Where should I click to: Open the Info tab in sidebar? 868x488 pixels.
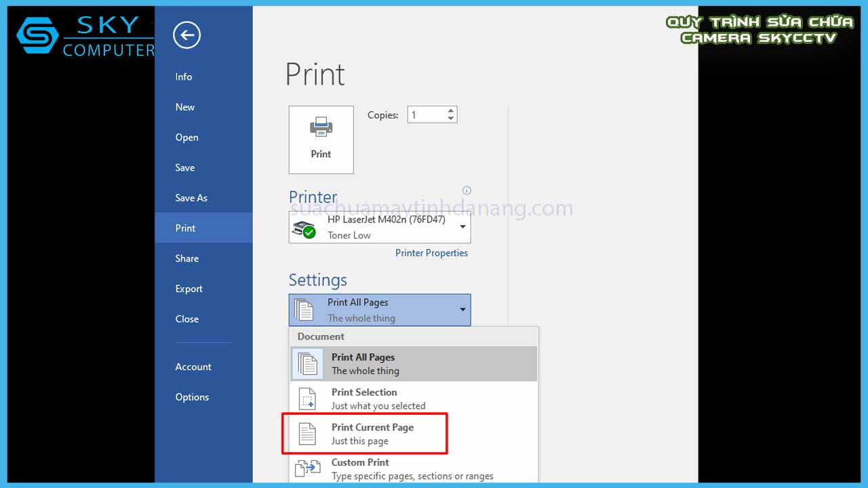tap(184, 77)
